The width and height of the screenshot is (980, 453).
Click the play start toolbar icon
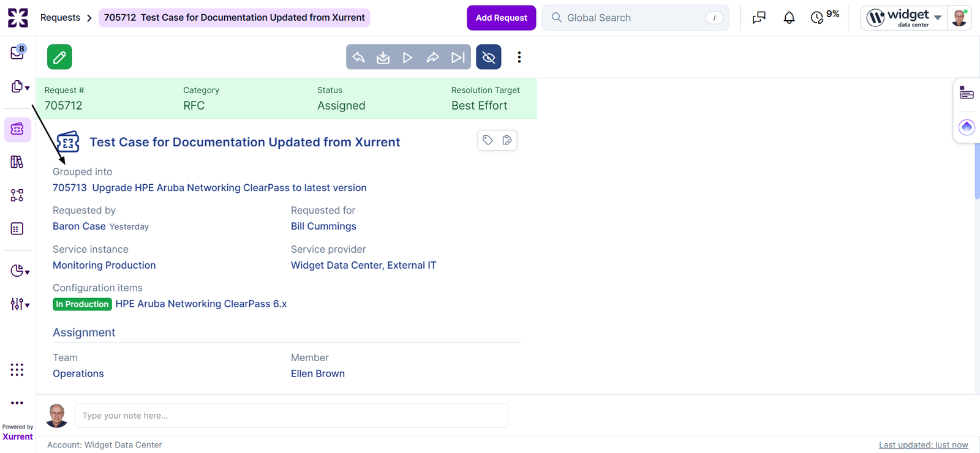coord(408,57)
